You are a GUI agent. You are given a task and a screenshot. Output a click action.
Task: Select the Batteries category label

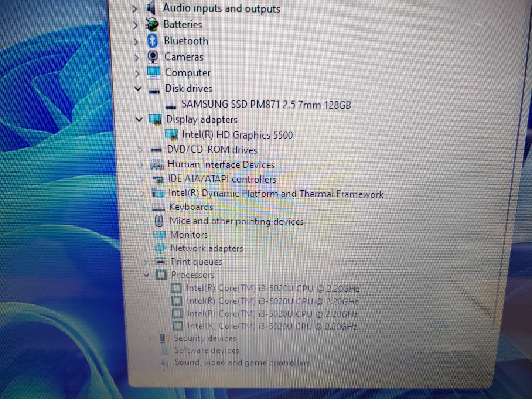183,24
